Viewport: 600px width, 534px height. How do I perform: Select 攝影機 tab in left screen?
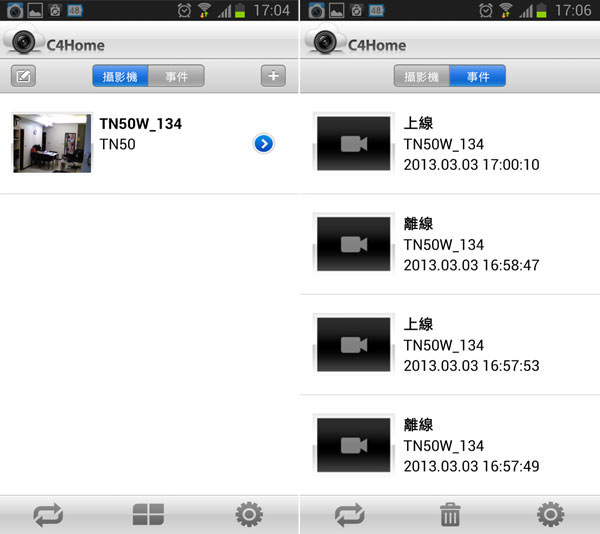coord(120,76)
